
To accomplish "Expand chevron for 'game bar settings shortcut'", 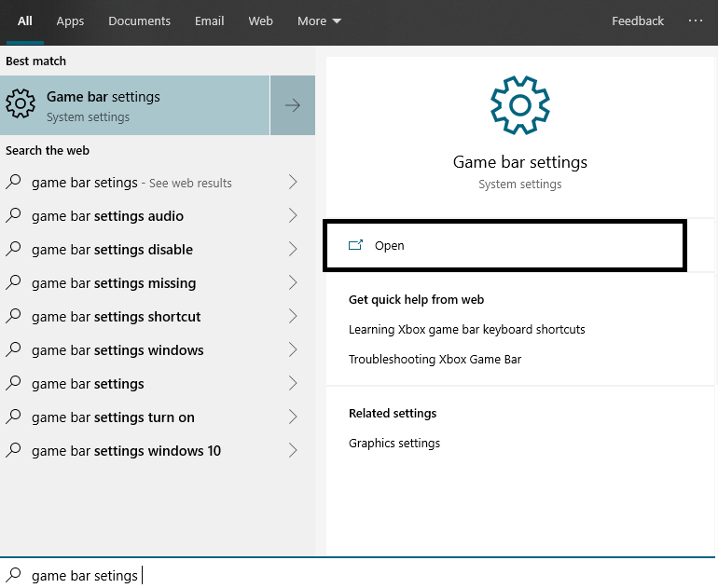I will (293, 316).
